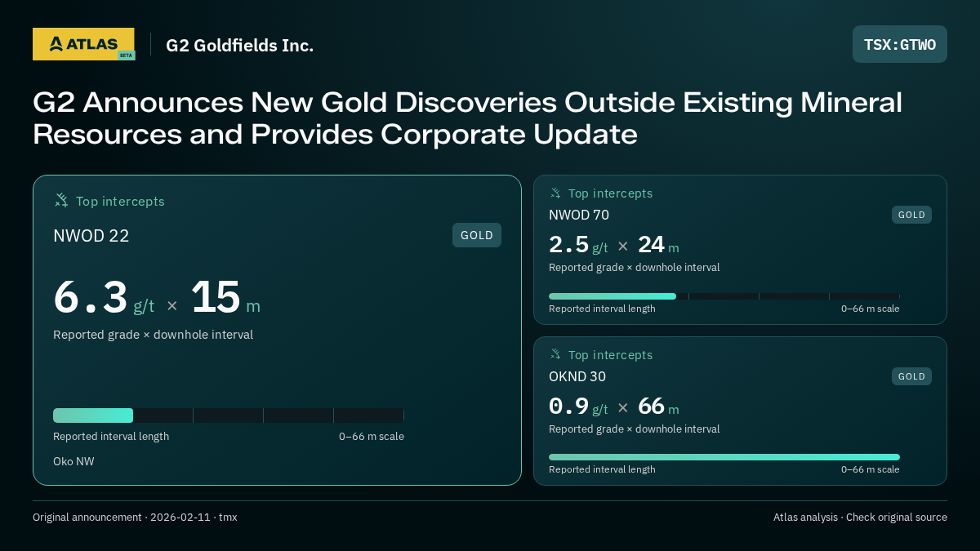Click Atlas analysis check original source text
Image resolution: width=980 pixels, height=551 pixels.
(x=860, y=518)
